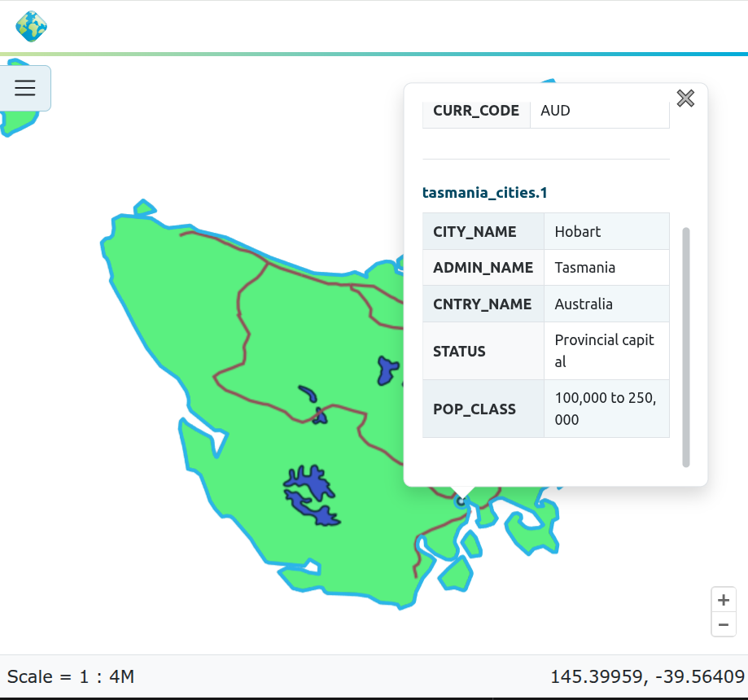Click the large lake in southwest Tasmania
The height and width of the screenshot is (700, 748).
click(x=312, y=496)
